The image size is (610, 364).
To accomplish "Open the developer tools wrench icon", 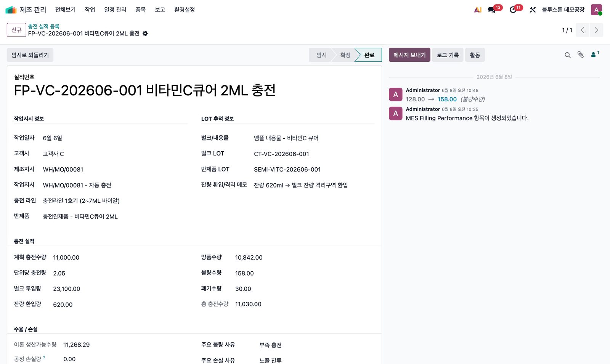I will (533, 10).
